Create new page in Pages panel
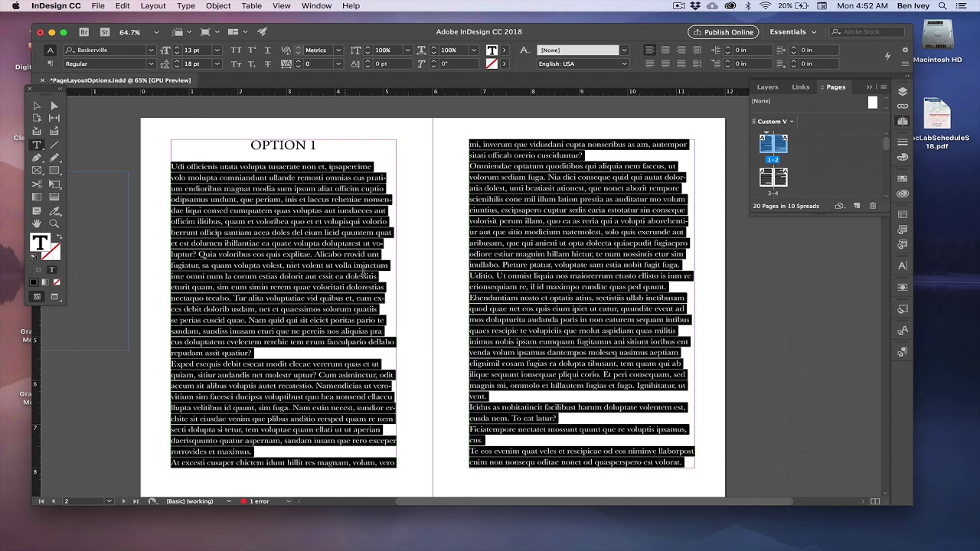The width and height of the screenshot is (980, 551). point(857,206)
